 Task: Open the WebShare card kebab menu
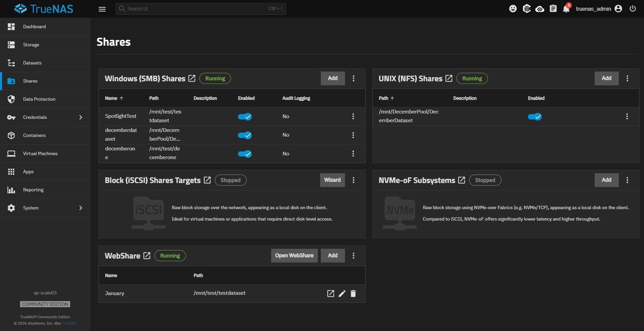(353, 255)
